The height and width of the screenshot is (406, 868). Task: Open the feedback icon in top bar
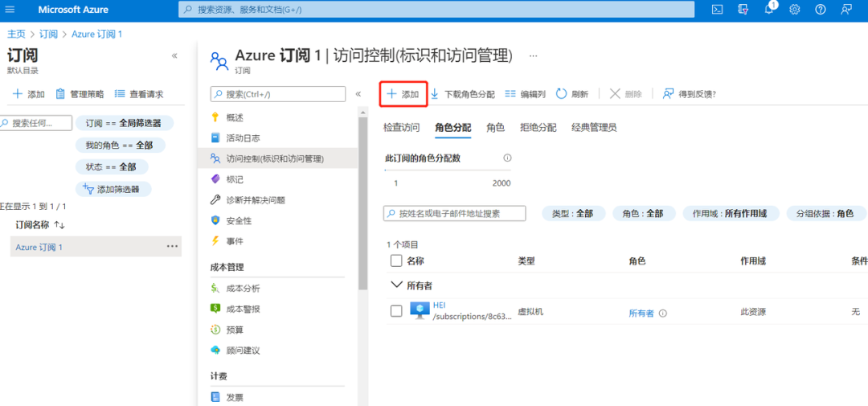pyautogui.click(x=845, y=10)
